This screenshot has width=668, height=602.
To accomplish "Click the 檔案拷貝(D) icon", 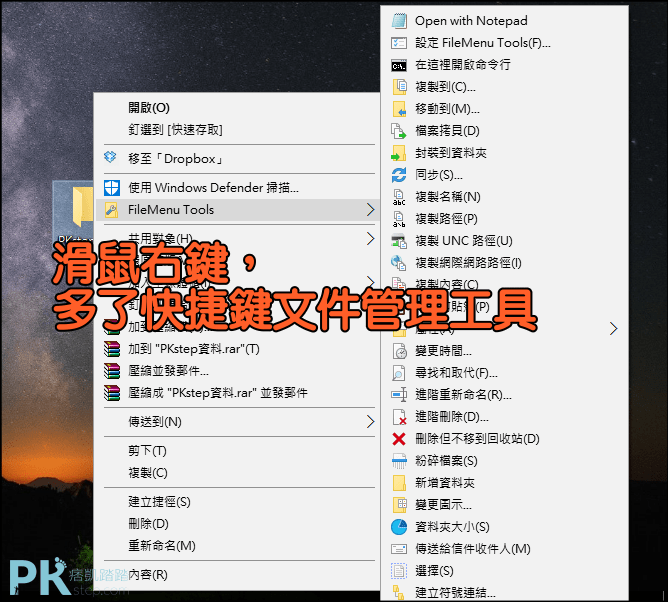I will (x=399, y=131).
